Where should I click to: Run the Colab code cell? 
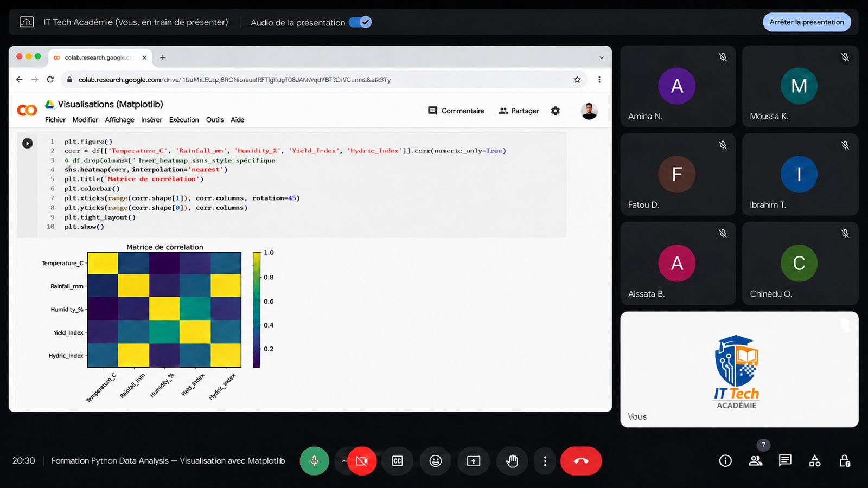coord(28,143)
